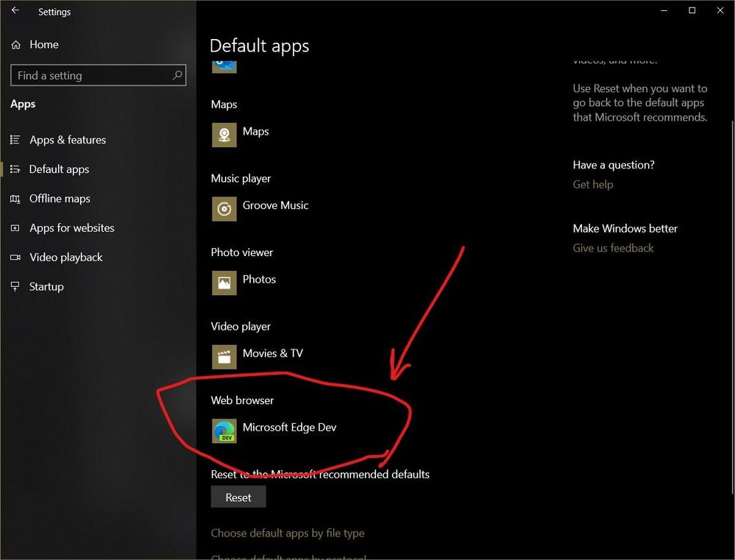
Task: Open the Get help link
Action: (x=592, y=185)
